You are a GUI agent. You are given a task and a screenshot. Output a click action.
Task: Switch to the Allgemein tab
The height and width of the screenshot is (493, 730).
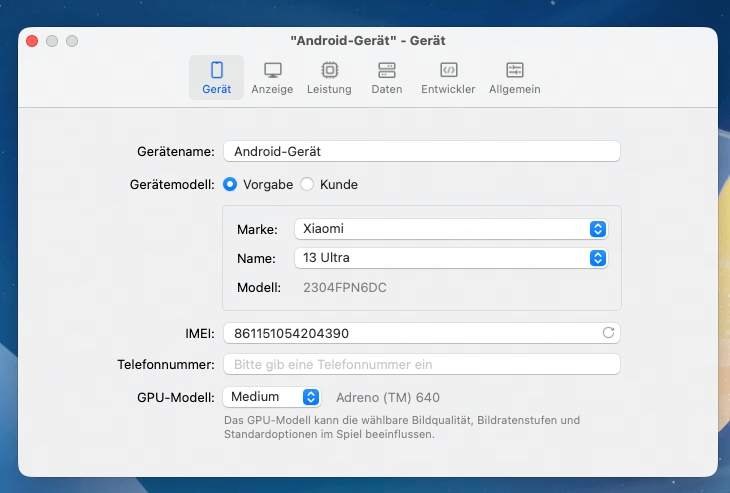tap(514, 78)
